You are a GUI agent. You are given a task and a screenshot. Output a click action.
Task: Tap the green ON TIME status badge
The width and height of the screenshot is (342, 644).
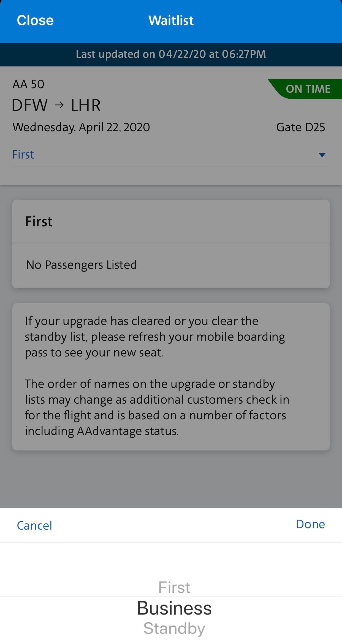tap(308, 89)
